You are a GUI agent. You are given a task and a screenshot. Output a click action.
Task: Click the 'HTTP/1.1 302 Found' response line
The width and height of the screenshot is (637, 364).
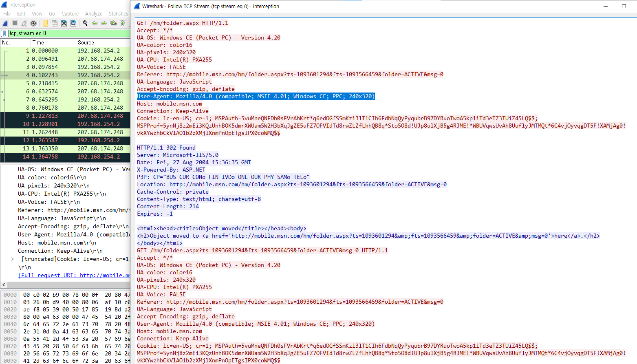point(166,148)
